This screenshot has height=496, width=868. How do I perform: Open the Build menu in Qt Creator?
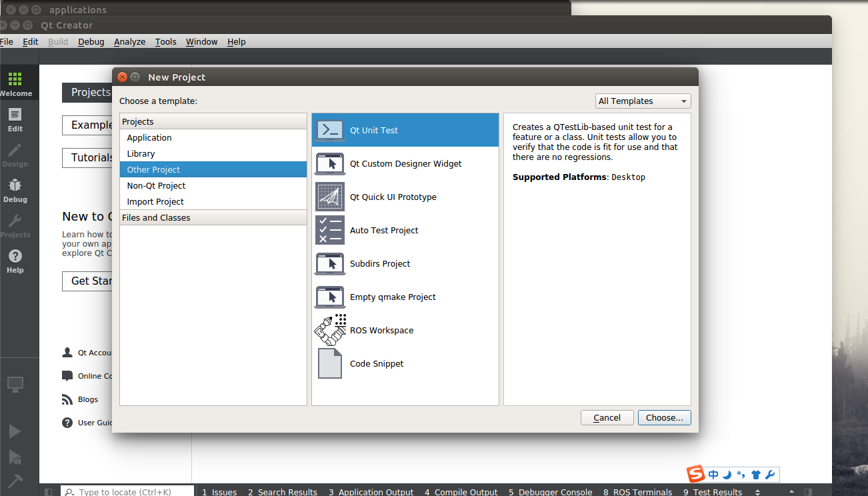coord(58,41)
